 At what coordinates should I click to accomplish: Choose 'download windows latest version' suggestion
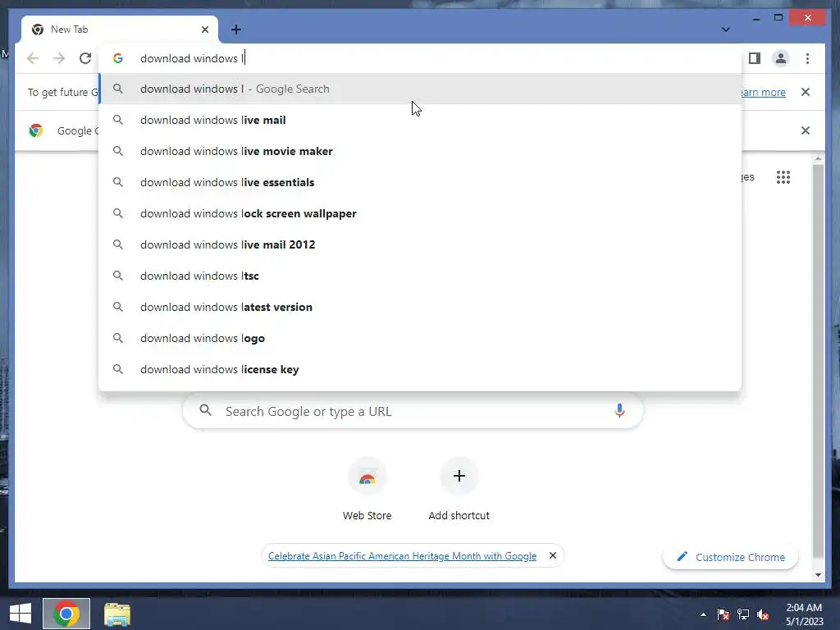[x=421, y=307]
